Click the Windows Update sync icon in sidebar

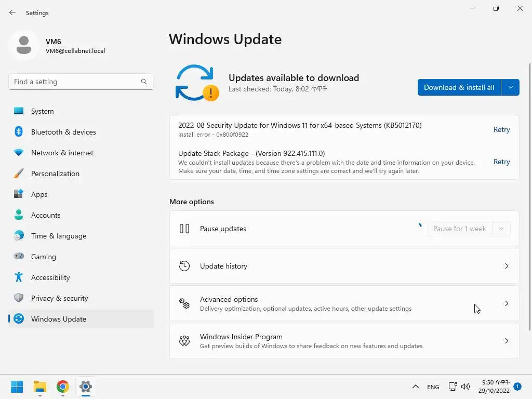pos(19,318)
